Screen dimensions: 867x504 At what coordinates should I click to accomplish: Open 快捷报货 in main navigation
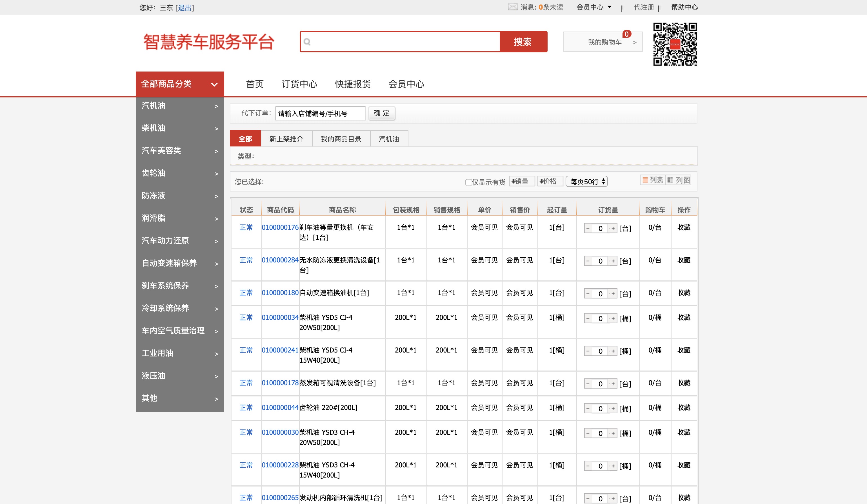(x=353, y=84)
